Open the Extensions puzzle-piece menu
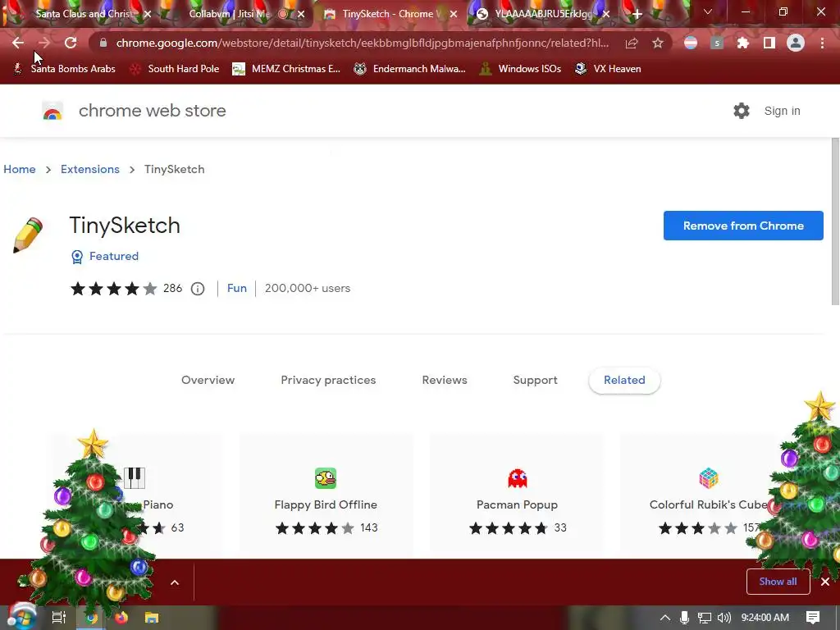Image resolution: width=840 pixels, height=630 pixels. (743, 43)
